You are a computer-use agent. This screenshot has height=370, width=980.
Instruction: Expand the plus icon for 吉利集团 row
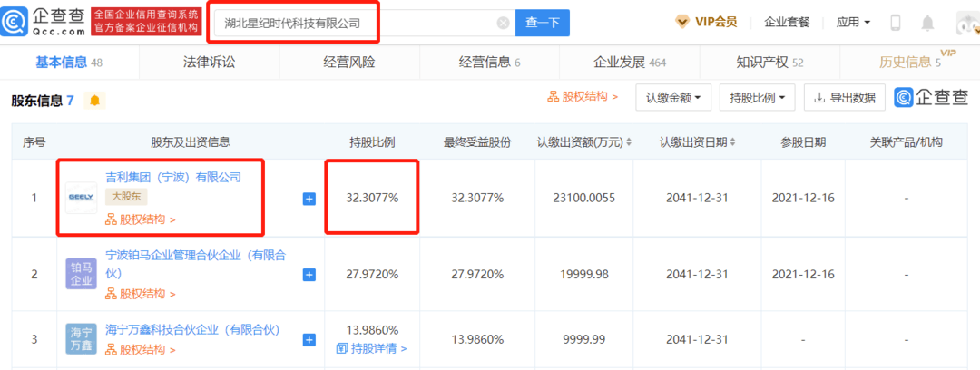[309, 199]
